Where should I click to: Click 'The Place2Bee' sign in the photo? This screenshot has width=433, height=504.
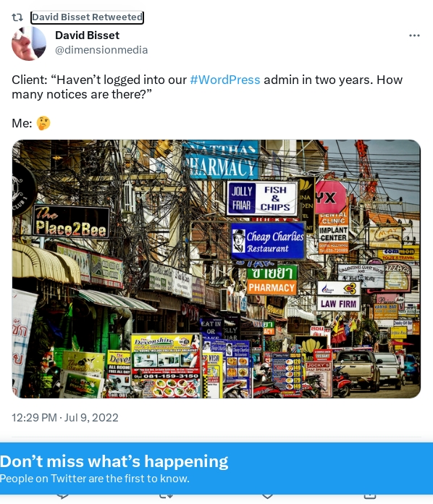[x=71, y=222]
